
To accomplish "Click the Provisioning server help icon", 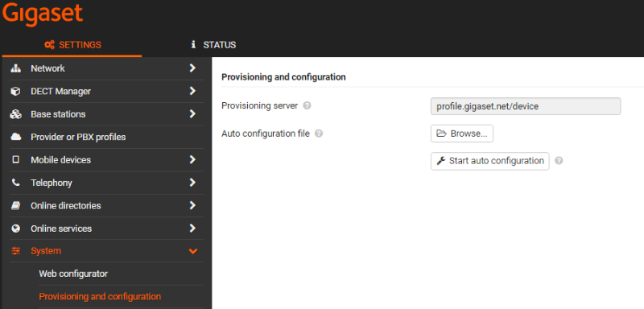I will click(x=307, y=106).
